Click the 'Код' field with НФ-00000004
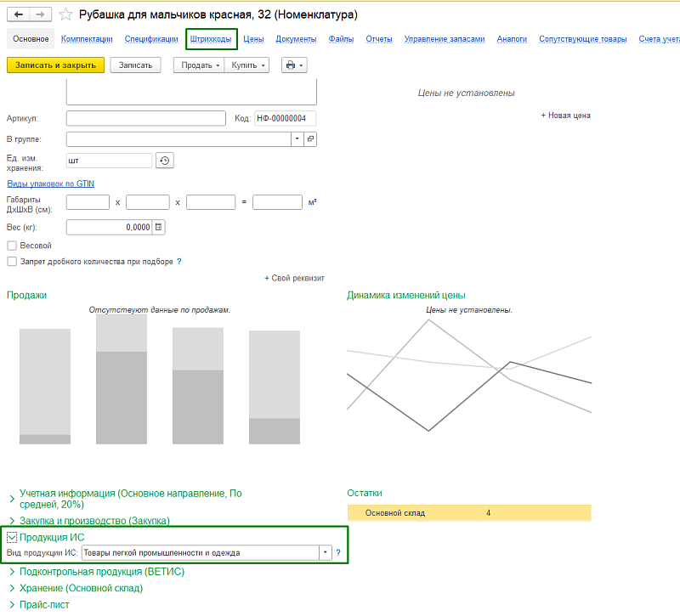680x616 pixels. click(285, 118)
